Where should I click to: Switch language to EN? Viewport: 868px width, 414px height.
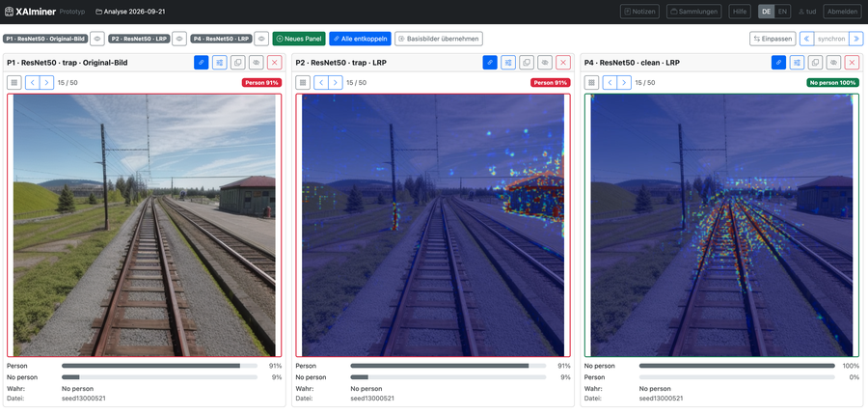782,12
